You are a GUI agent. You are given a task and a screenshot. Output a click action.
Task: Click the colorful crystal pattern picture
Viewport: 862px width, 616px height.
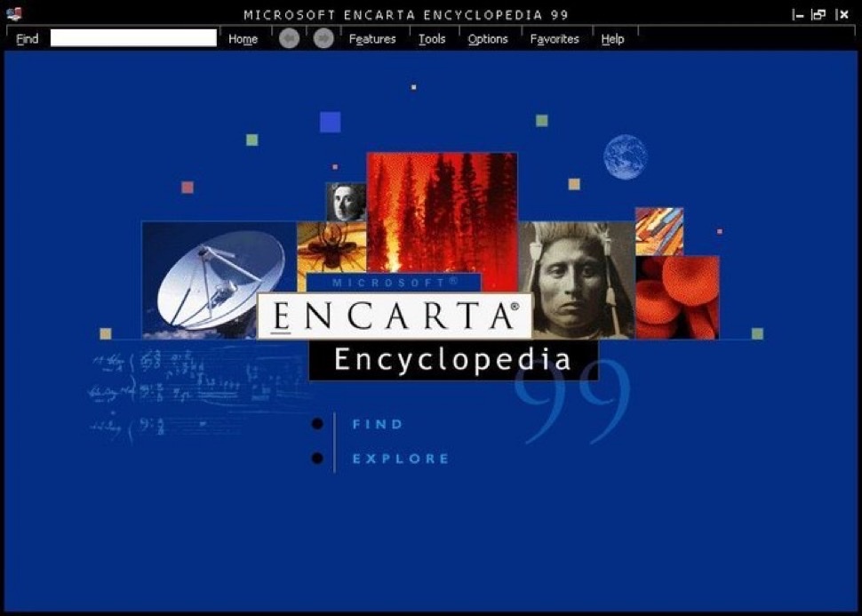(659, 231)
